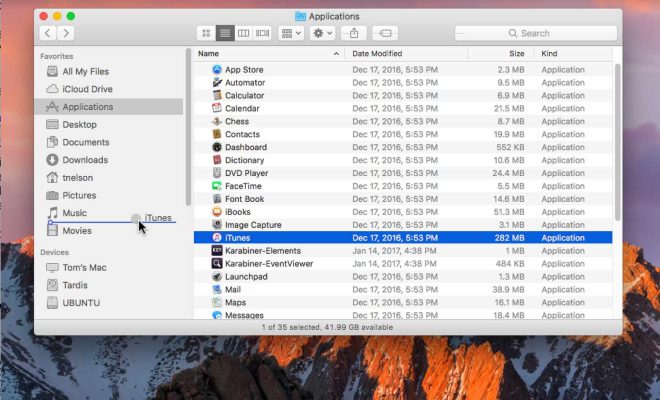The height and width of the screenshot is (400, 660).
Task: Sort by the Size column header
Action: point(500,53)
